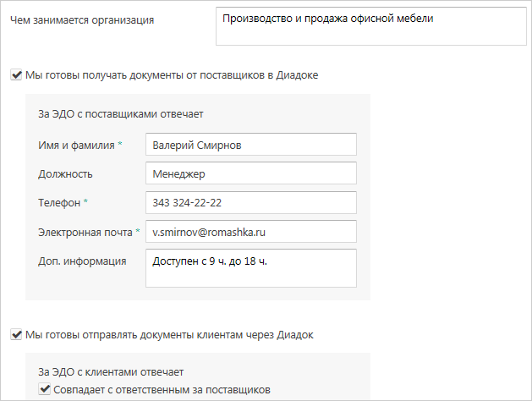Image resolution: width=532 pixels, height=401 pixels.
Task: Click the Имя и фамилия field label
Action: click(76, 145)
